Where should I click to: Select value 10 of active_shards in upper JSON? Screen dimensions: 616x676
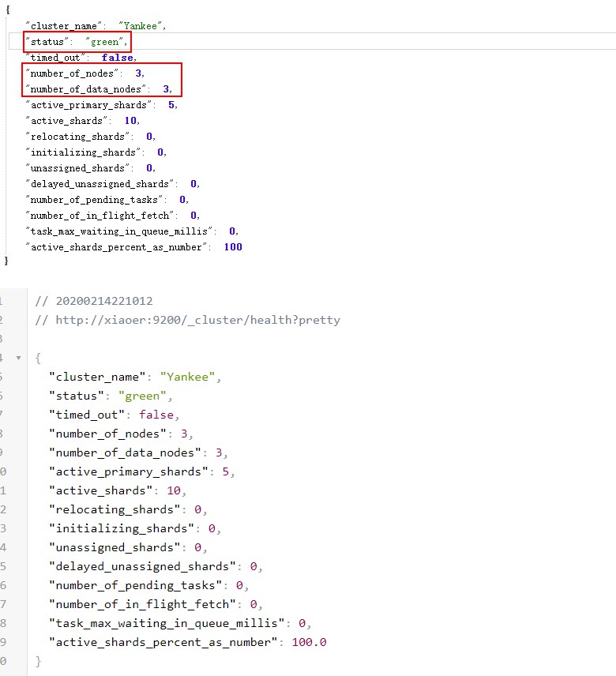coord(130,121)
